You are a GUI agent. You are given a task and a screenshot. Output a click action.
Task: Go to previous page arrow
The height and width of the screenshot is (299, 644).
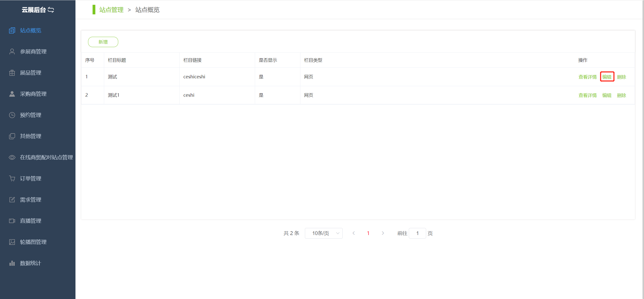(x=354, y=233)
